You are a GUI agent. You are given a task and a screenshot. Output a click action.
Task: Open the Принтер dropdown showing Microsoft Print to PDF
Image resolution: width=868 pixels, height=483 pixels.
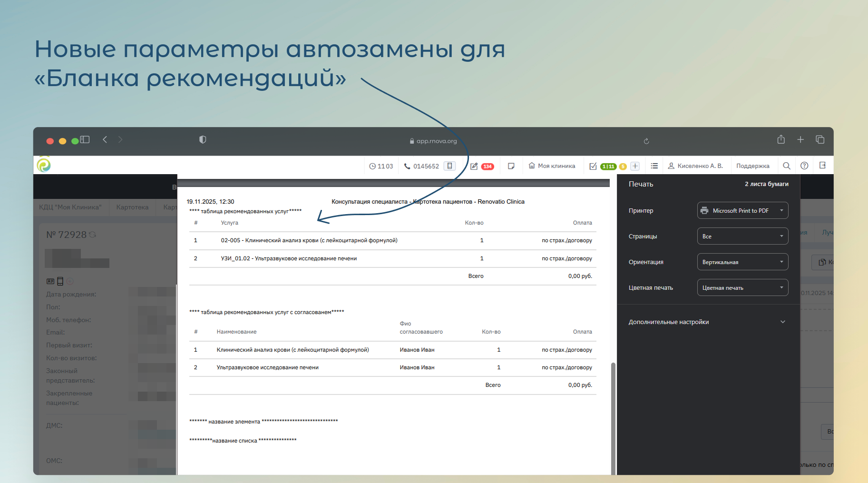(x=742, y=210)
